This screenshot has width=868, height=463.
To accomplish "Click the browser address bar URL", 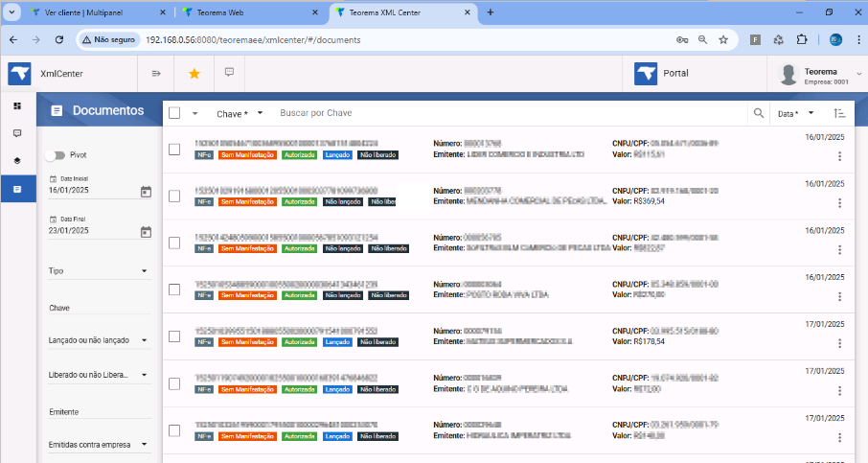I will point(253,40).
